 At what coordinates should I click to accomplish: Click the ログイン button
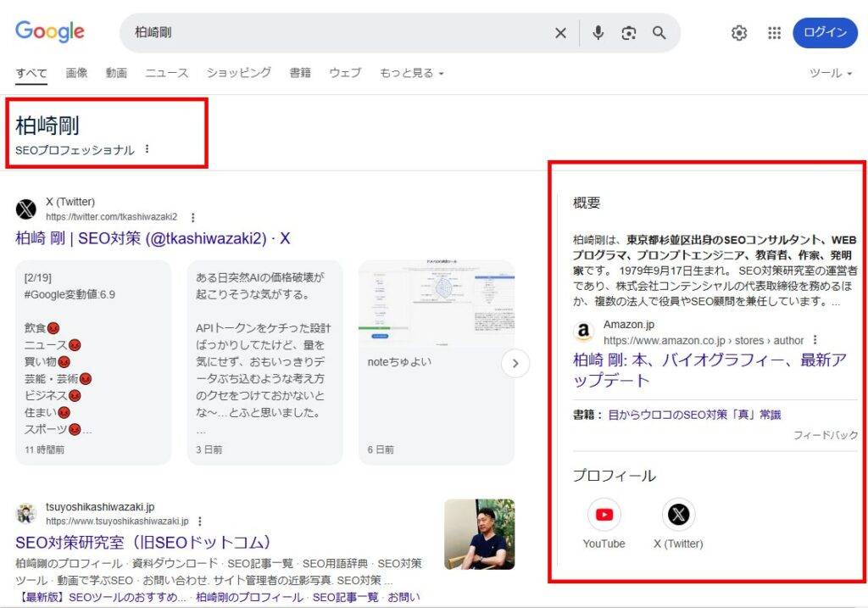point(824,32)
